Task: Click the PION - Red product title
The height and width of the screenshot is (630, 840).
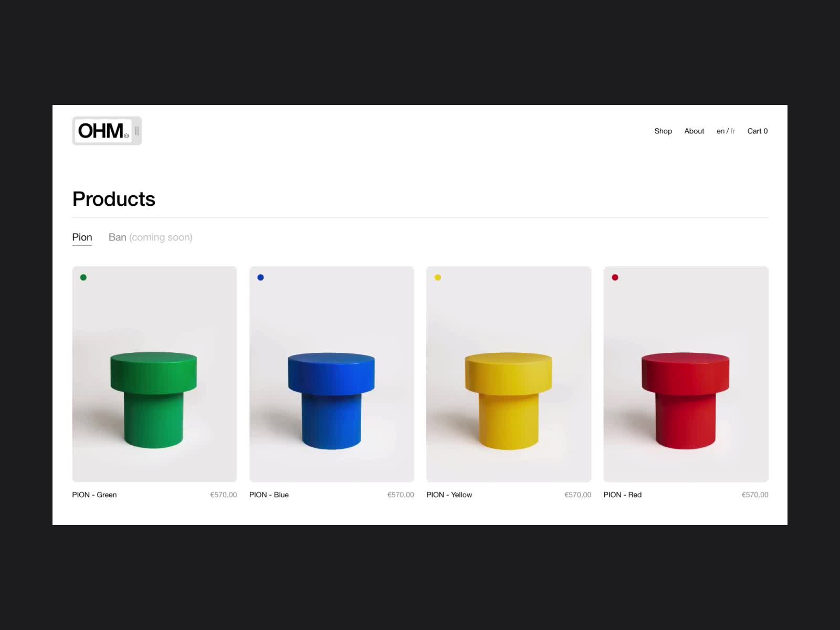Action: [623, 495]
